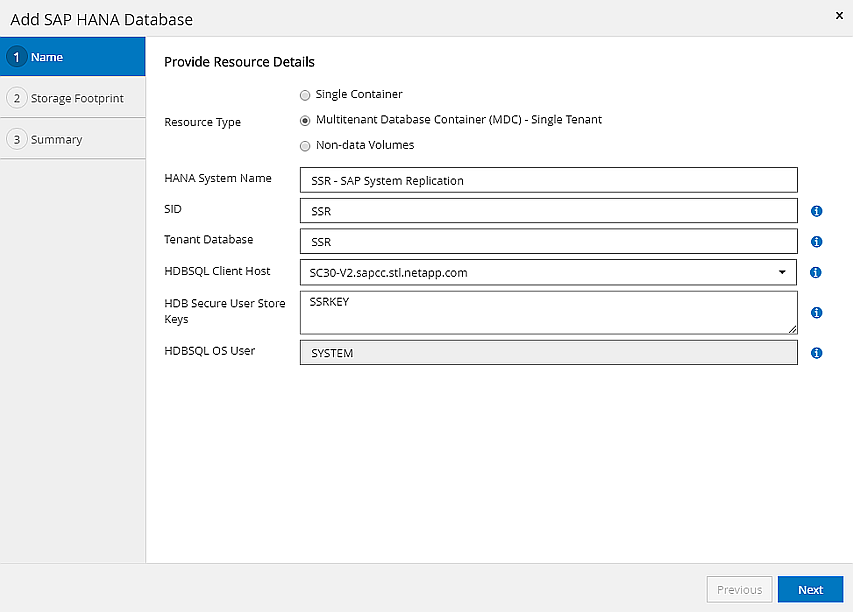
Task: Click the HDBSQL OS User info icon
Action: click(817, 353)
